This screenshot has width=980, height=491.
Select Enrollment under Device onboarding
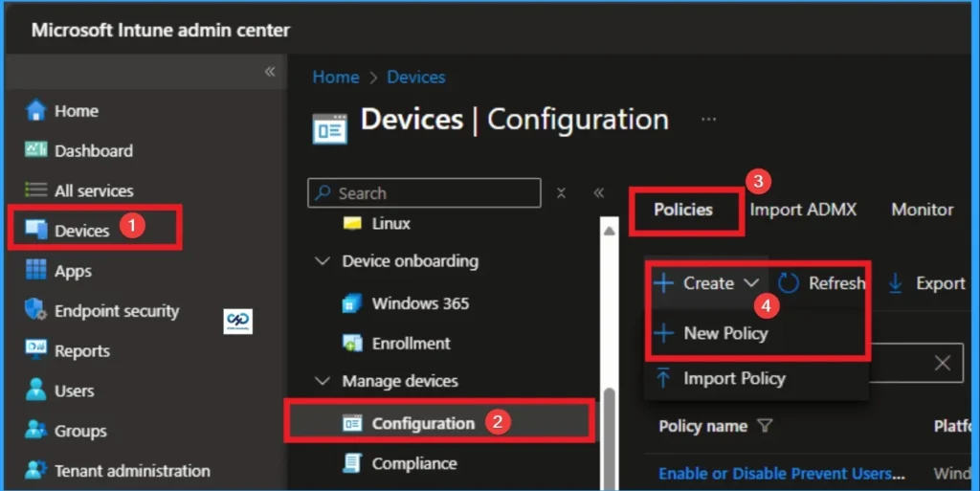[412, 343]
